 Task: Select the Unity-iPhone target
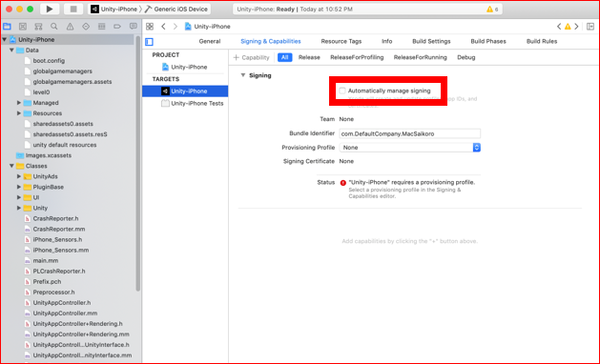coord(185,91)
